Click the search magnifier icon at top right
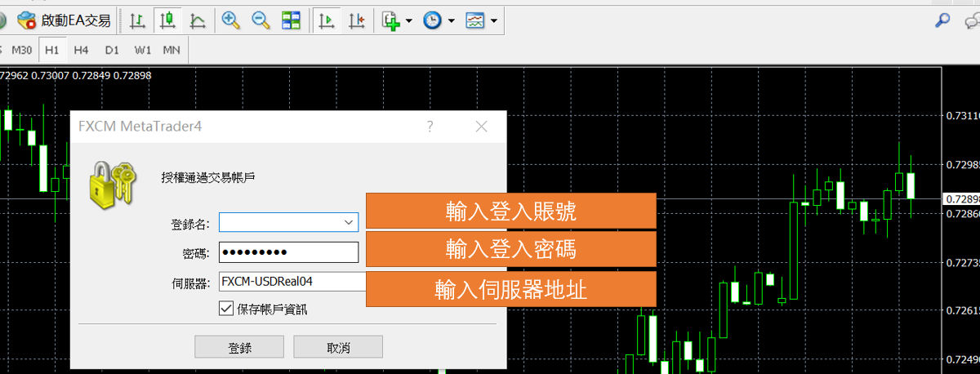This screenshot has height=374, width=980. pos(942,20)
